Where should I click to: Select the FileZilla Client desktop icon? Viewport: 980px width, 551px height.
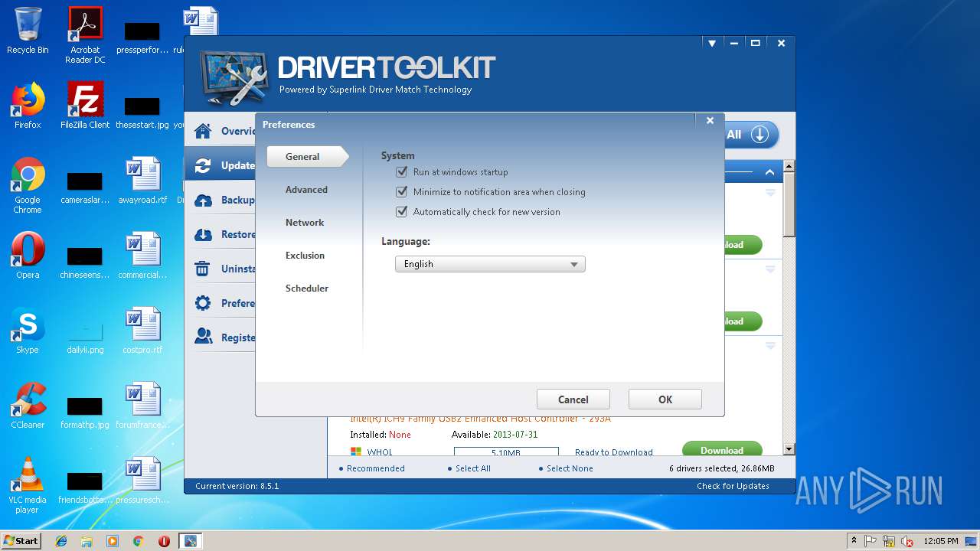pos(85,106)
